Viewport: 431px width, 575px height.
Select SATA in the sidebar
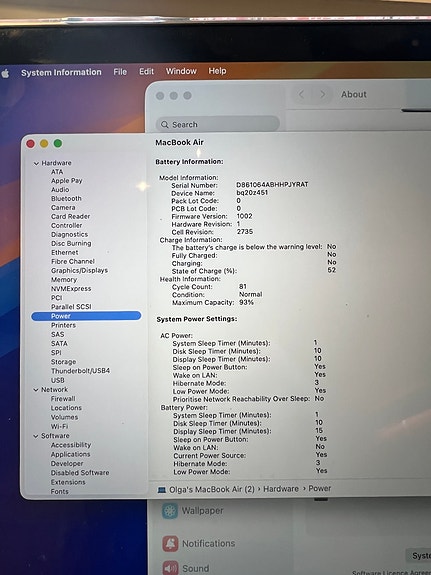coord(59,344)
